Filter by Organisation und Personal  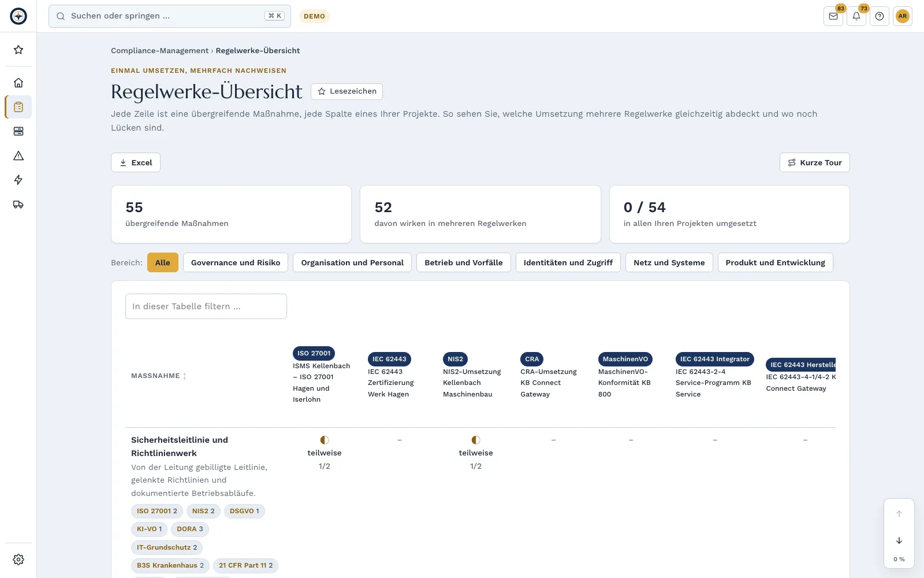click(352, 262)
